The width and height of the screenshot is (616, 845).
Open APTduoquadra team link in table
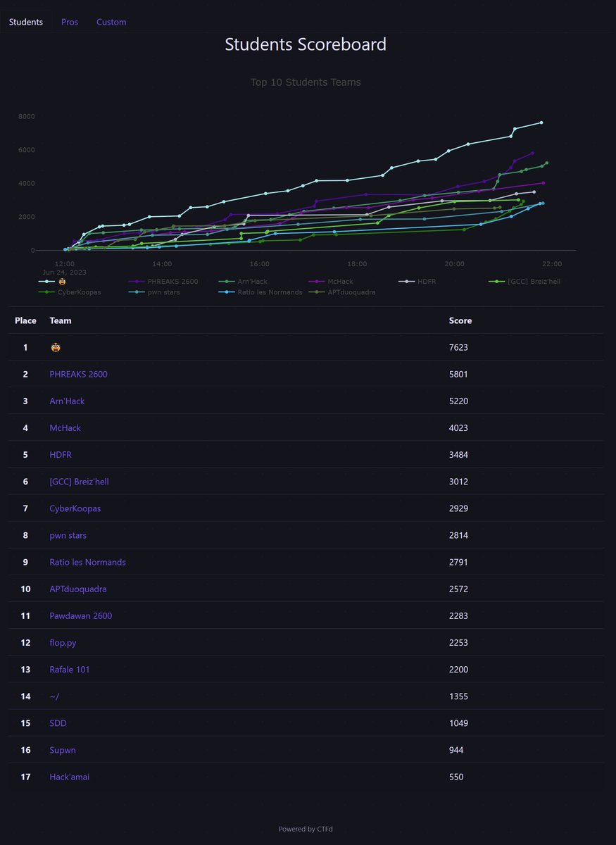click(78, 589)
